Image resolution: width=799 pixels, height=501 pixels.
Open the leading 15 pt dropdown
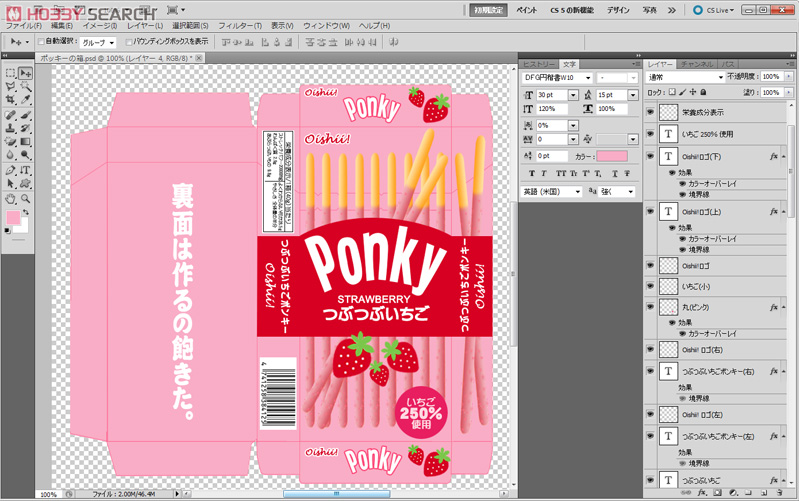633,95
